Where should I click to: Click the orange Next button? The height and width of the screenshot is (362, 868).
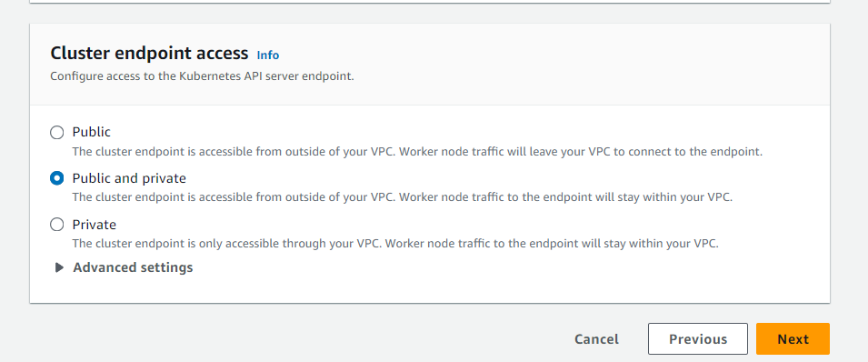pos(793,338)
